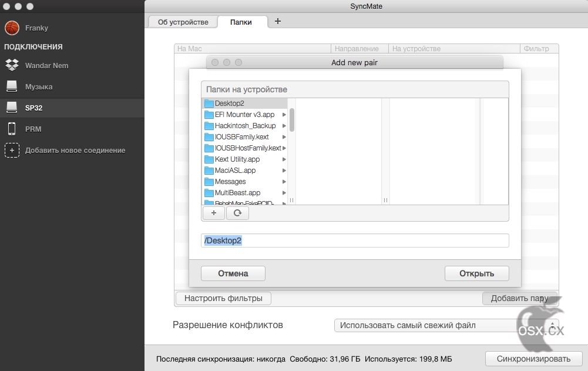This screenshot has width=588, height=371.
Task: Click the Последняя синхронизация: никогда status text
Action: 220,359
